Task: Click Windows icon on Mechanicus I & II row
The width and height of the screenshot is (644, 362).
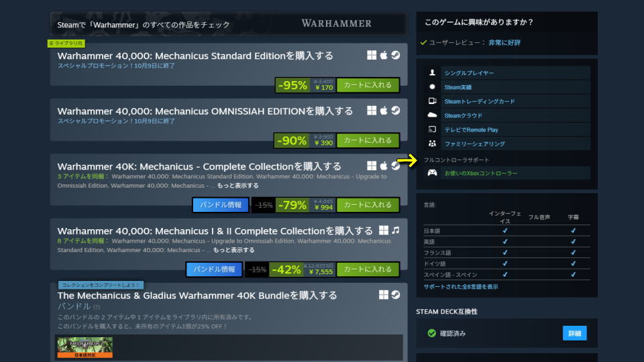Action: click(383, 230)
